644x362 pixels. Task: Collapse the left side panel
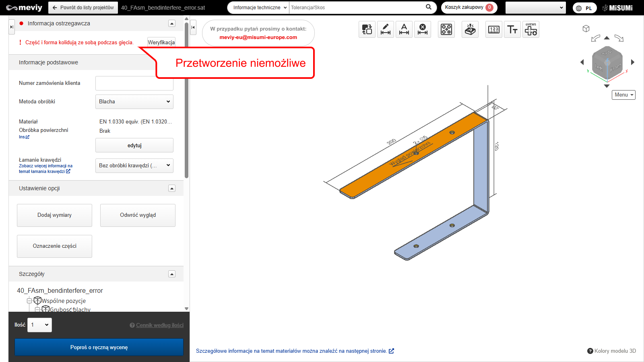tap(193, 27)
